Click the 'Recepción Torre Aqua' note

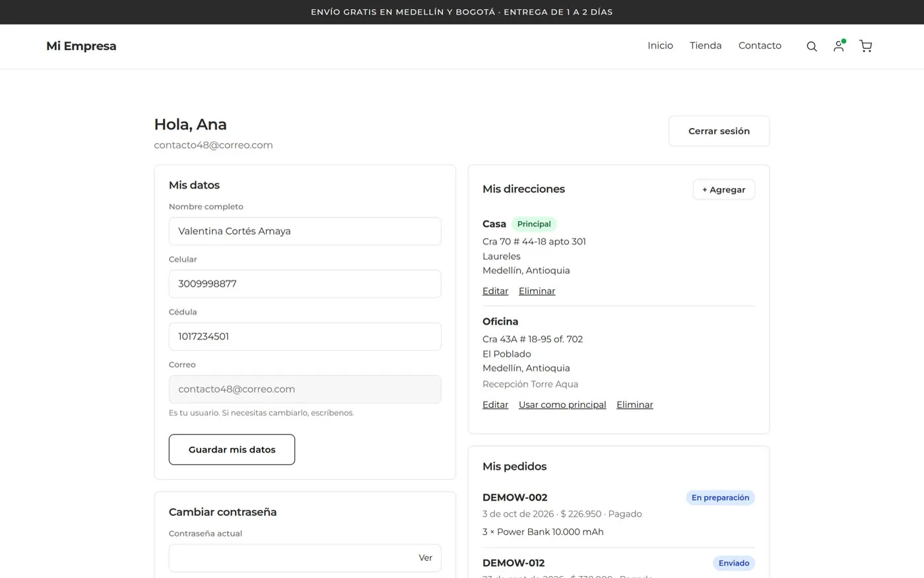click(x=530, y=384)
